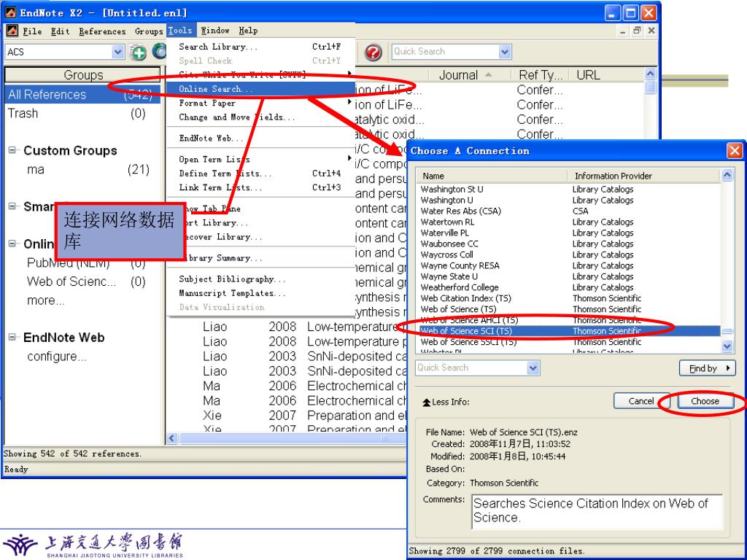Click scroll up arrow in connection list

tap(727, 175)
